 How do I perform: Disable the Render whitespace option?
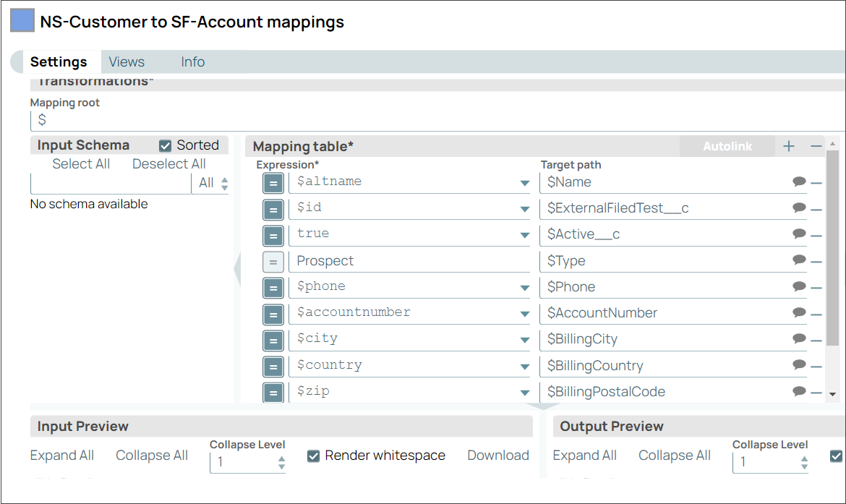click(x=314, y=456)
